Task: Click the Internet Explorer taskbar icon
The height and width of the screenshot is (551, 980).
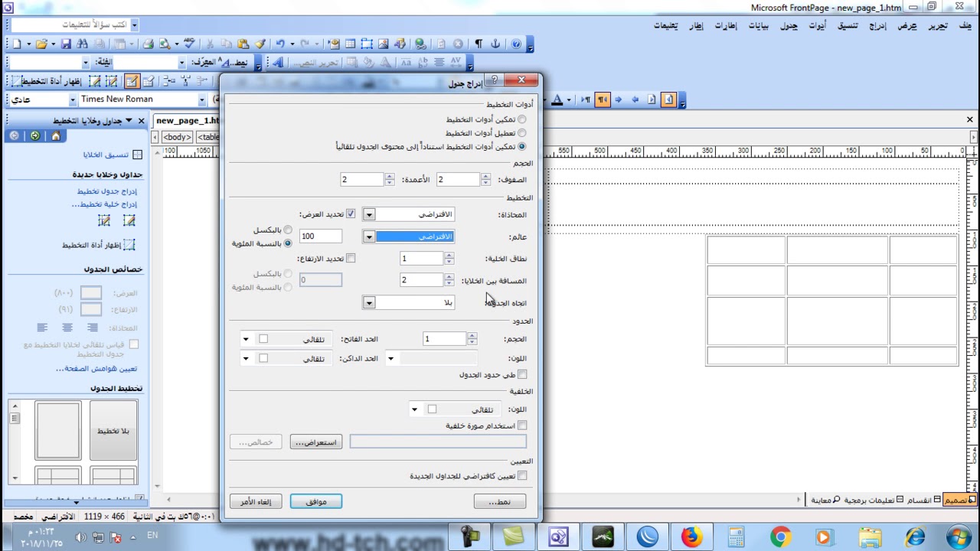Action: pyautogui.click(x=915, y=537)
